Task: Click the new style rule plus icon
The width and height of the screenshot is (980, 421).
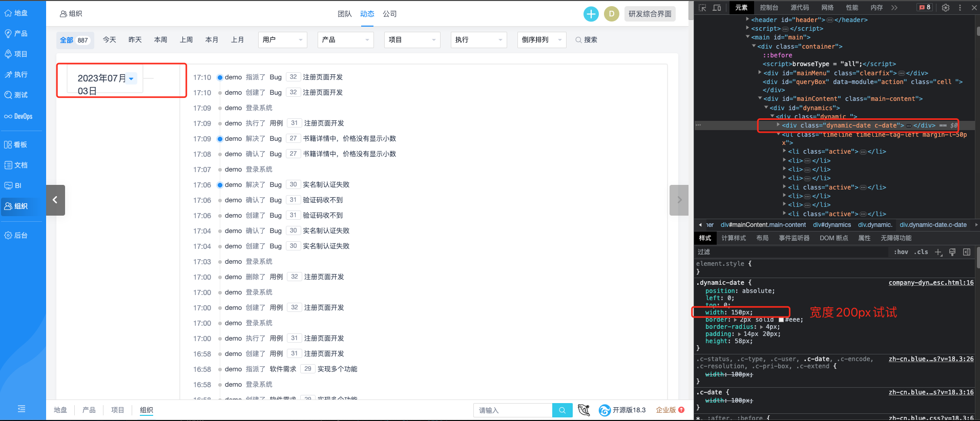Action: coord(938,252)
